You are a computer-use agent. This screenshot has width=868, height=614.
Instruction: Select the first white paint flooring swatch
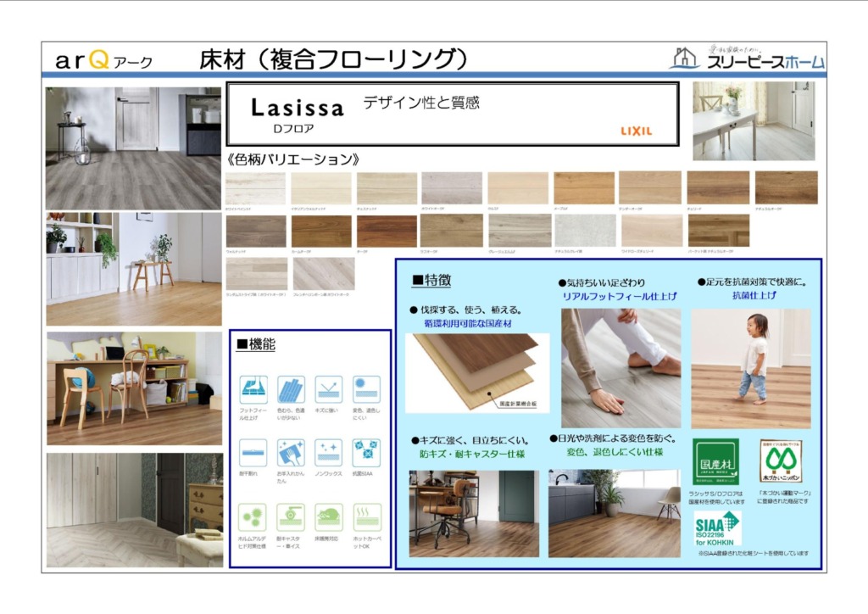pos(254,188)
